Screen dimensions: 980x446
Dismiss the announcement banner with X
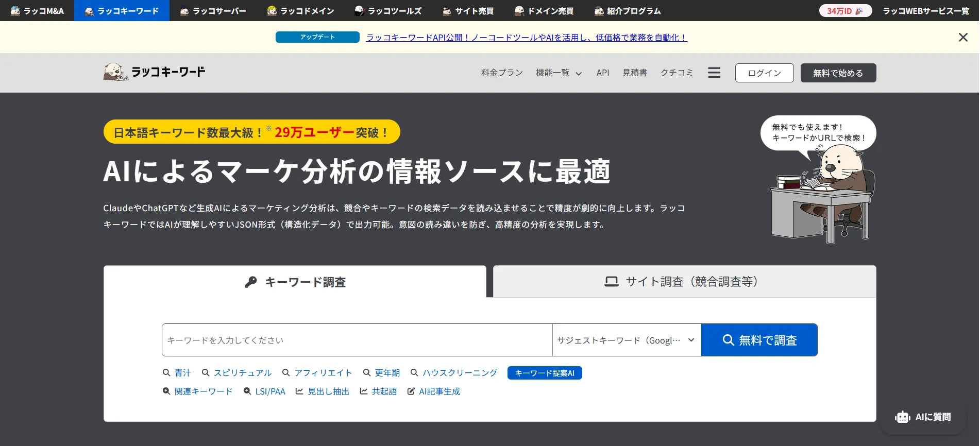click(962, 37)
